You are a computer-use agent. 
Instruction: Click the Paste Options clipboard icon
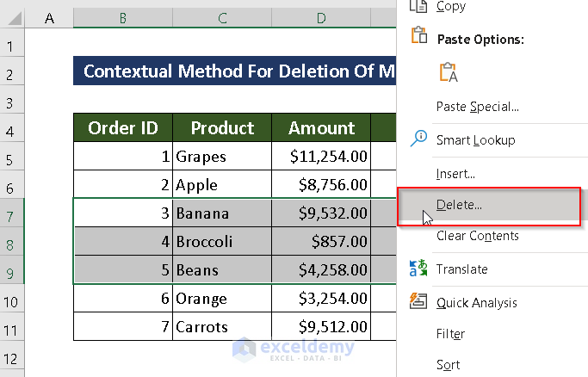point(419,36)
